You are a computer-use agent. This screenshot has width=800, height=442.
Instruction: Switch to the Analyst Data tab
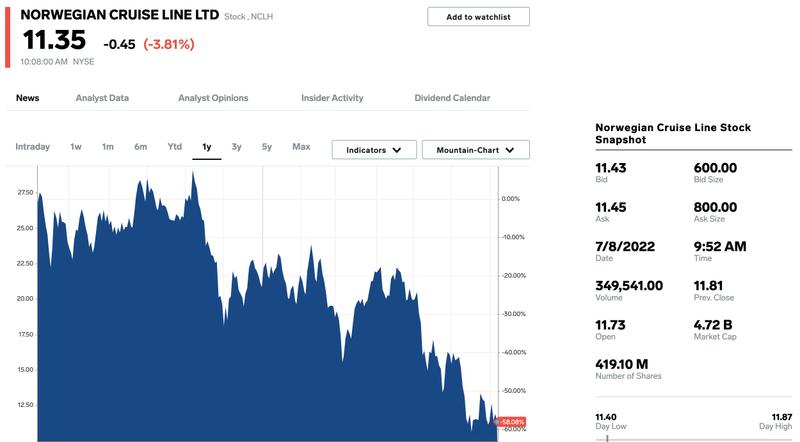click(102, 98)
